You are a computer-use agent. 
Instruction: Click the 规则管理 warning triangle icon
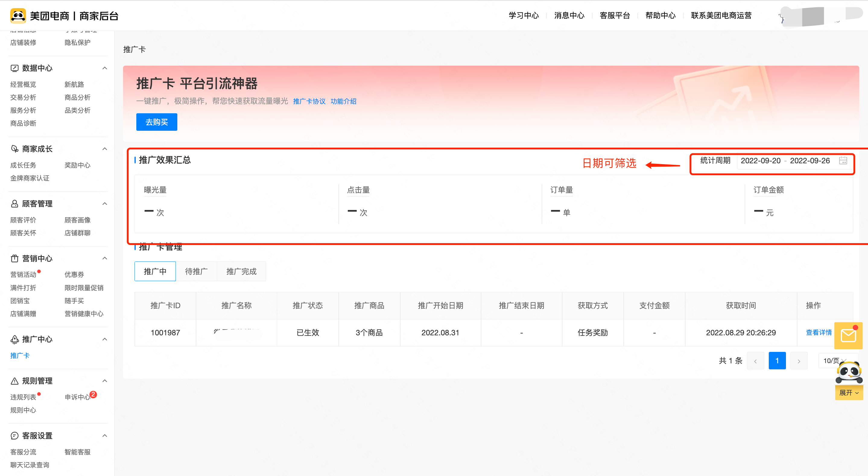[x=14, y=381]
